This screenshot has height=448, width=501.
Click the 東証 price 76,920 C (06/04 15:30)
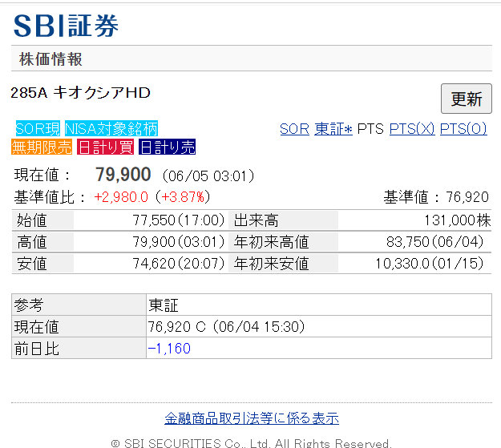(x=226, y=326)
